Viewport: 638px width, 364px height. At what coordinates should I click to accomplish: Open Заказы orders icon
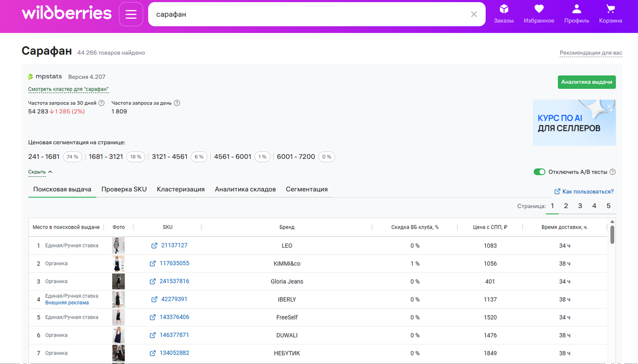[504, 14]
